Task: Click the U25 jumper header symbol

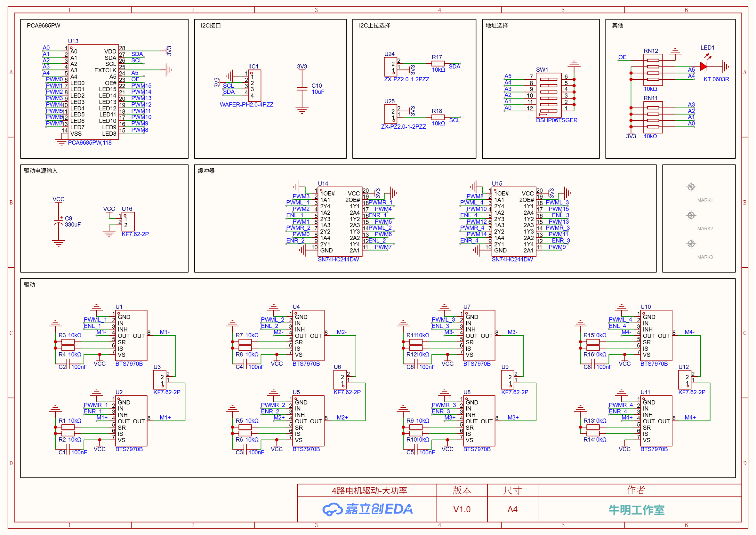Action: [390, 114]
